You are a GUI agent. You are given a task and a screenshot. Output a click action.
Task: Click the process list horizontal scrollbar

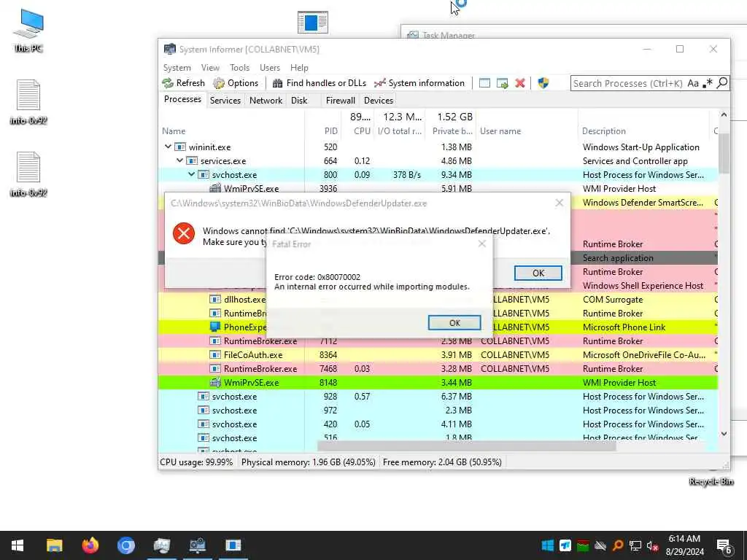(x=466, y=446)
